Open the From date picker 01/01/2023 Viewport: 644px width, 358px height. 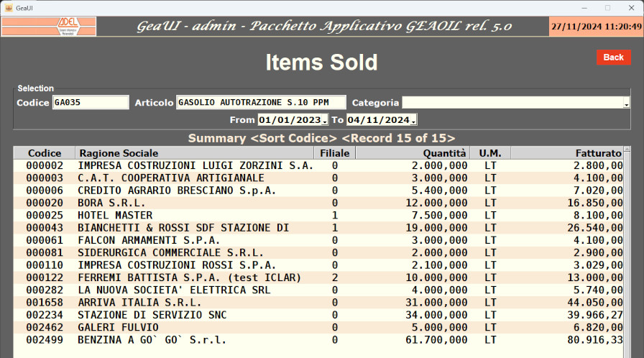coord(325,121)
